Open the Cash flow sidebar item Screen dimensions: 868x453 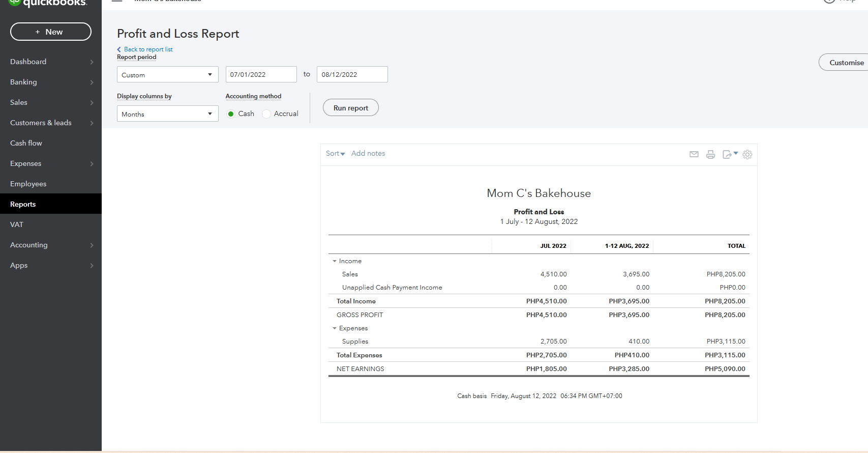[26, 143]
